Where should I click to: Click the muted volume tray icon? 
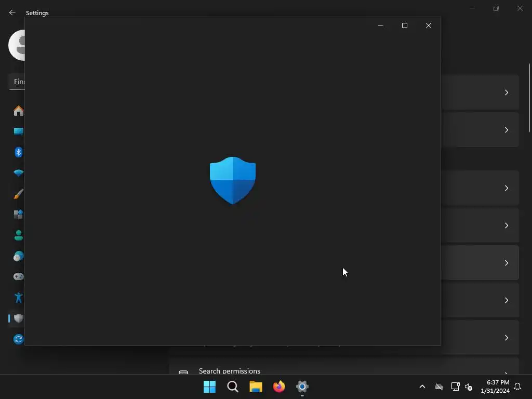[469, 387]
